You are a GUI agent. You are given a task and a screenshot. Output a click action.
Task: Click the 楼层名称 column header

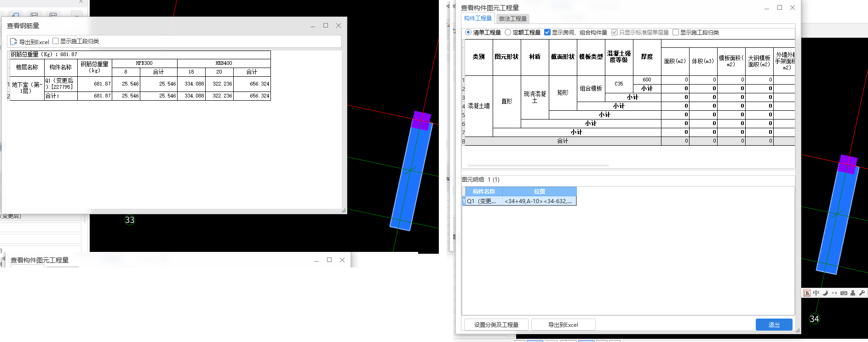point(27,68)
